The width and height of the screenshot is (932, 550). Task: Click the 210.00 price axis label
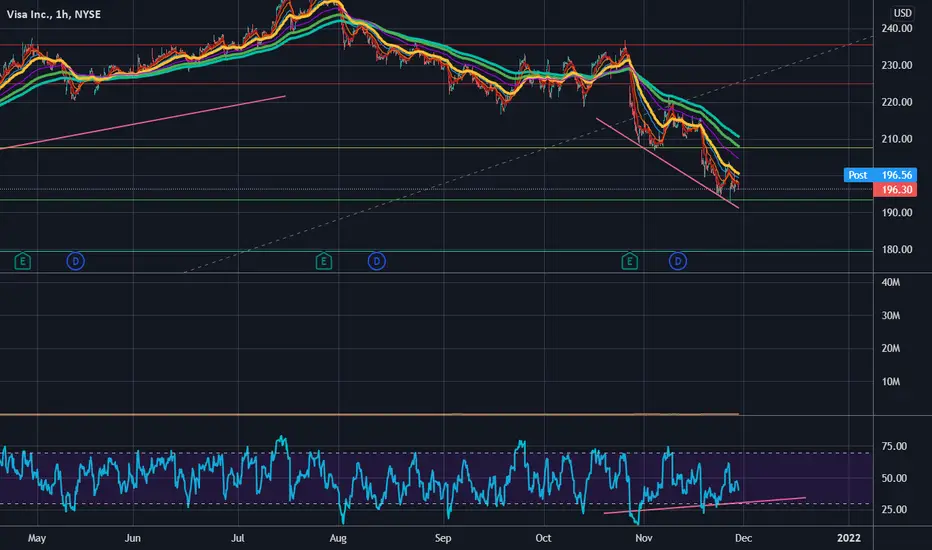897,139
